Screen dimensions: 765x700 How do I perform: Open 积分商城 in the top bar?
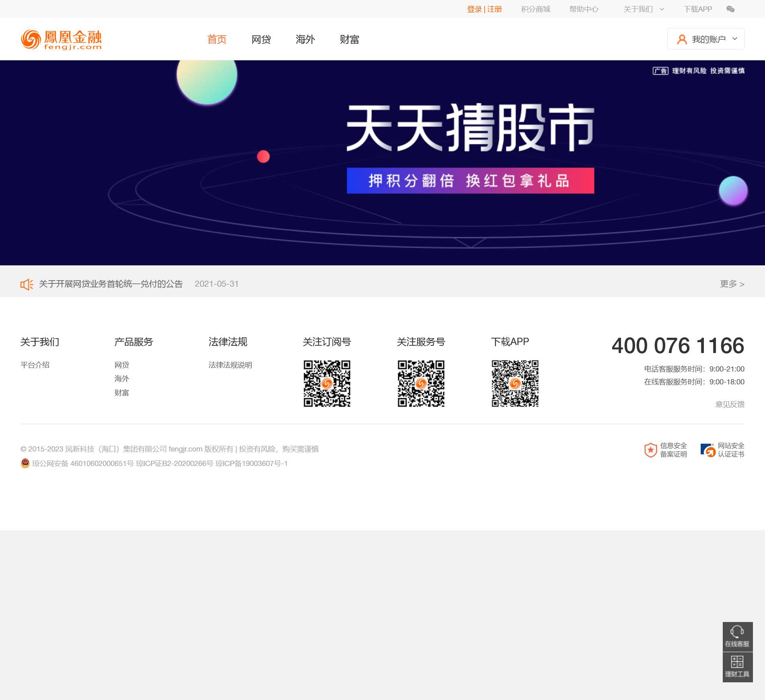point(536,9)
